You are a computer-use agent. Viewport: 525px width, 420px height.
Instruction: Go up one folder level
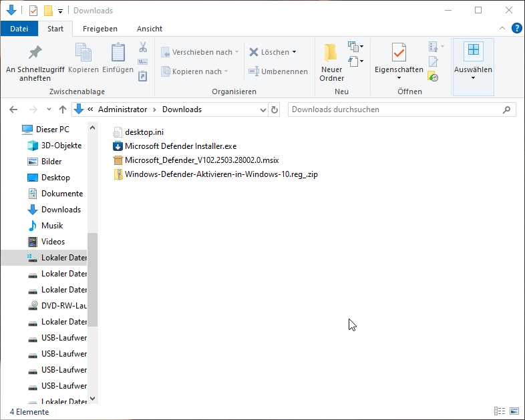click(x=62, y=110)
